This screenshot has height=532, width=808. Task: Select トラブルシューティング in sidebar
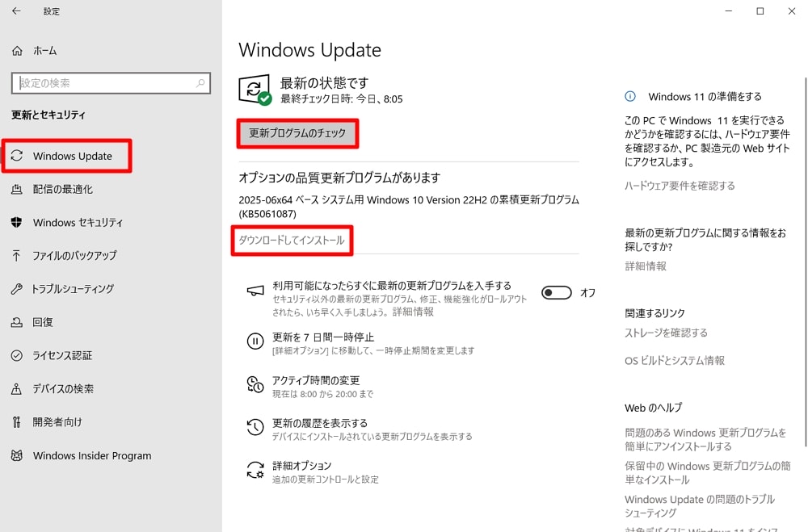[73, 289]
